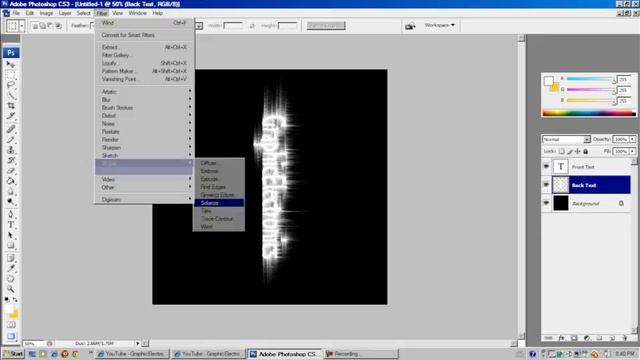
Task: Switch to Recording taskbar window
Action: coord(361,354)
